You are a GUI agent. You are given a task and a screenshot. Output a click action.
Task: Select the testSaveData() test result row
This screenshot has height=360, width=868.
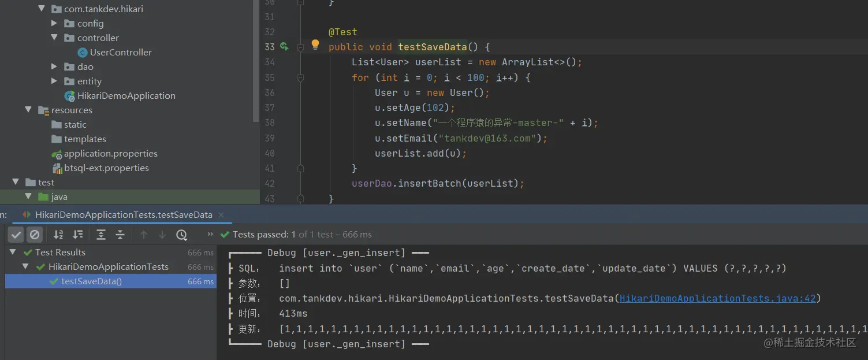click(111, 281)
